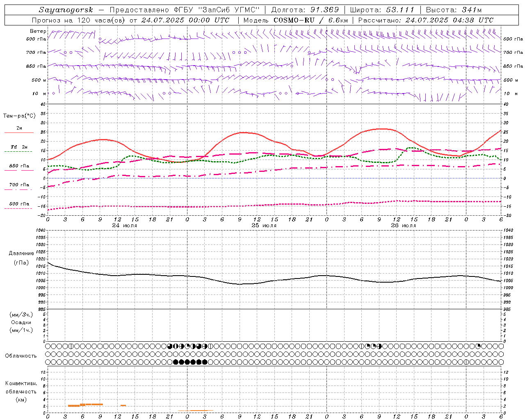Click the "Ветер" wind panel label
This screenshot has height=420, width=525.
38,31
